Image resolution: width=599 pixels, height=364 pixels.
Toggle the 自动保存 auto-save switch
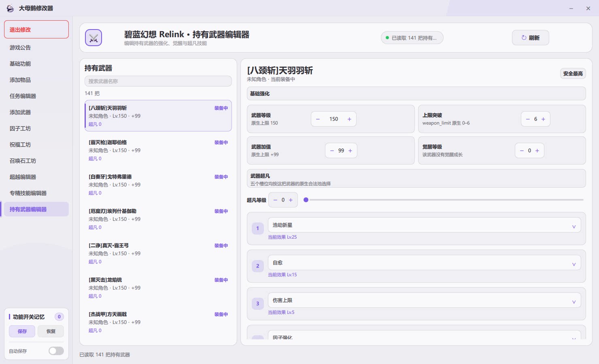[x=56, y=351]
